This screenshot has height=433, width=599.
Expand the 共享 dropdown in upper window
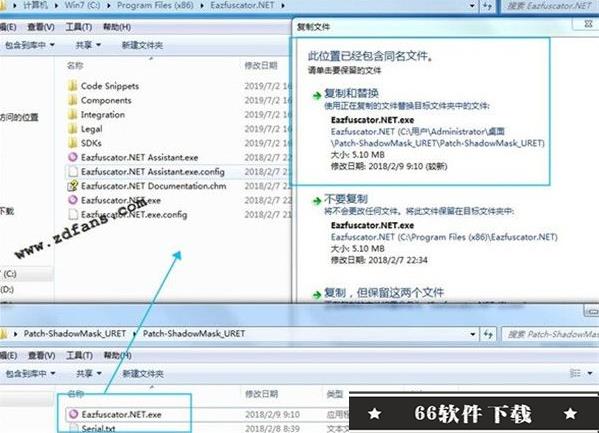88,45
